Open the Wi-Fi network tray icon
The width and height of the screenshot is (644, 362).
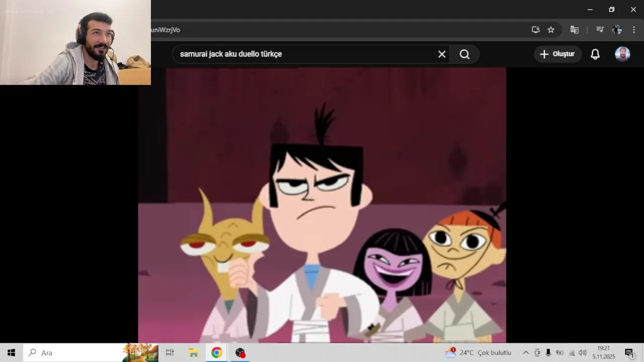(x=572, y=352)
